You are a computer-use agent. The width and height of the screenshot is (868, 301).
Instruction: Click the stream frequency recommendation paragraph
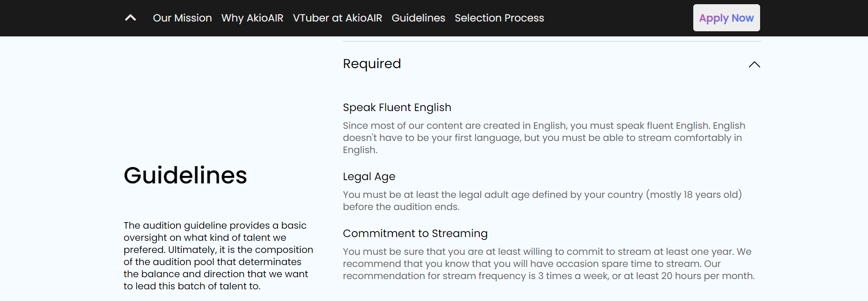[549, 264]
